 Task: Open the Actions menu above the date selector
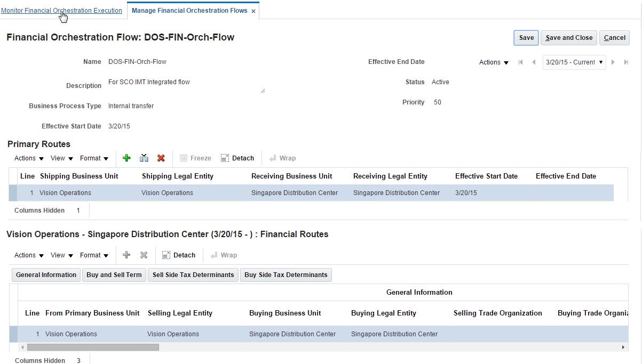pyautogui.click(x=492, y=62)
